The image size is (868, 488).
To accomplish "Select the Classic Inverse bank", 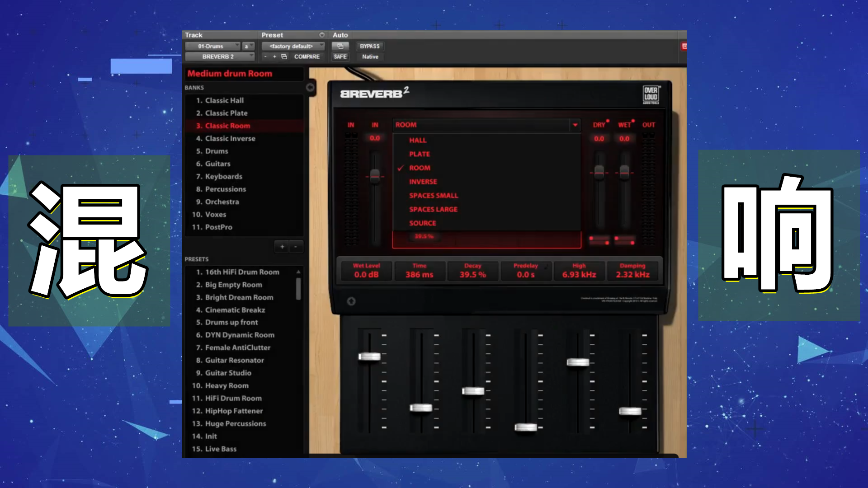I will [244, 138].
